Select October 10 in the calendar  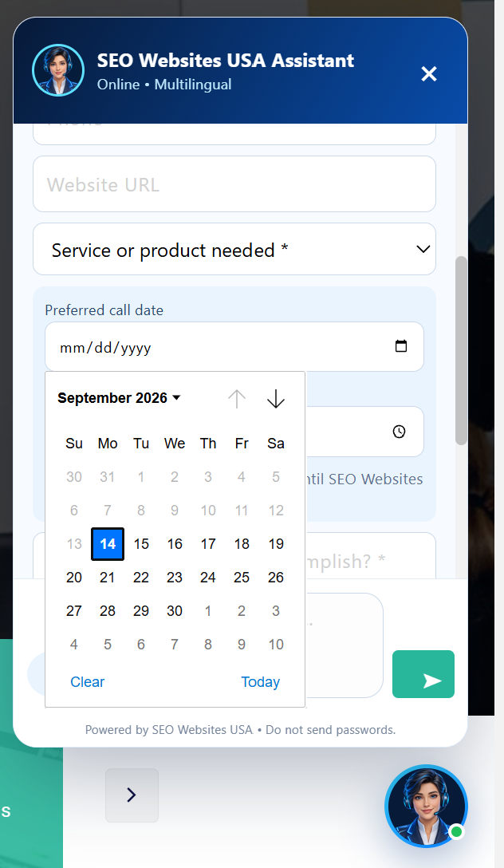(275, 645)
